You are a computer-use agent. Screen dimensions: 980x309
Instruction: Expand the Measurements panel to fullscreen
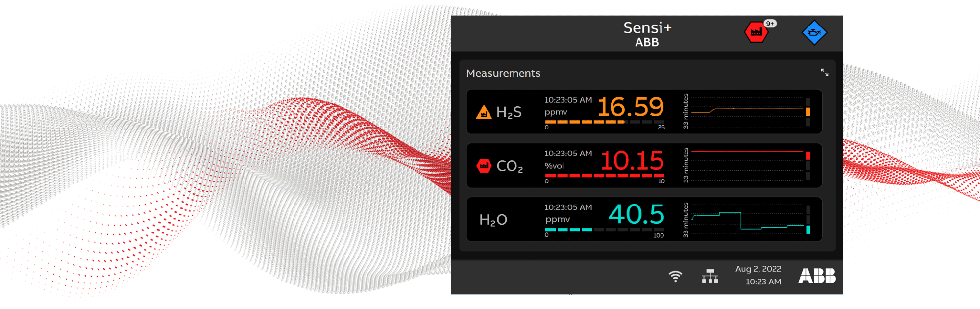825,73
